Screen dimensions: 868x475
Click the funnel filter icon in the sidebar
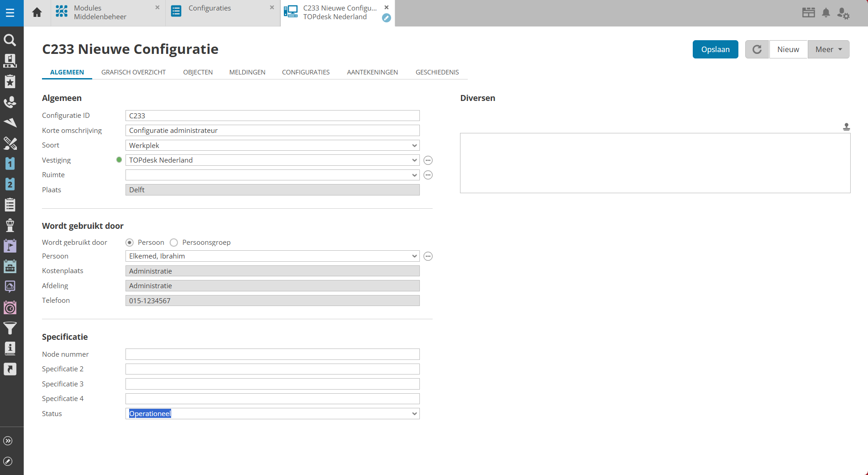pos(10,328)
